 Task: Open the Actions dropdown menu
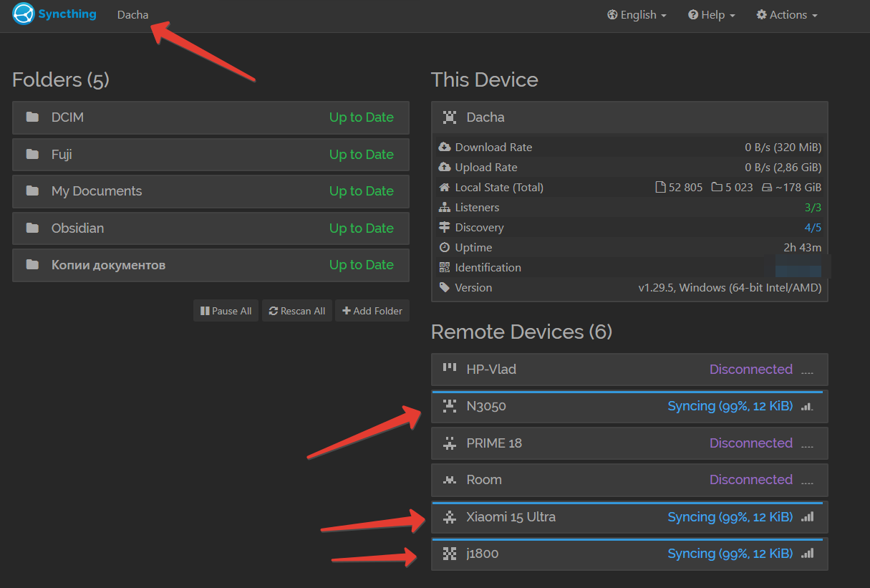787,14
